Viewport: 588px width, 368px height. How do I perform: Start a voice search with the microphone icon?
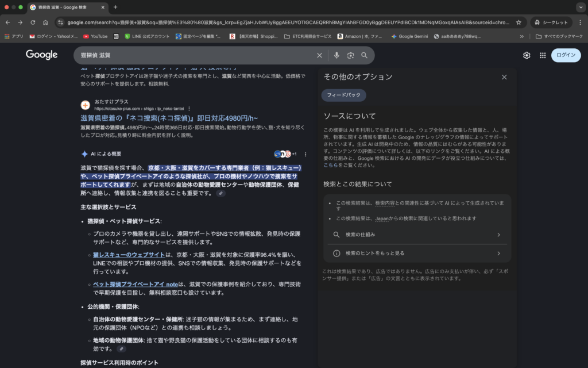click(337, 56)
